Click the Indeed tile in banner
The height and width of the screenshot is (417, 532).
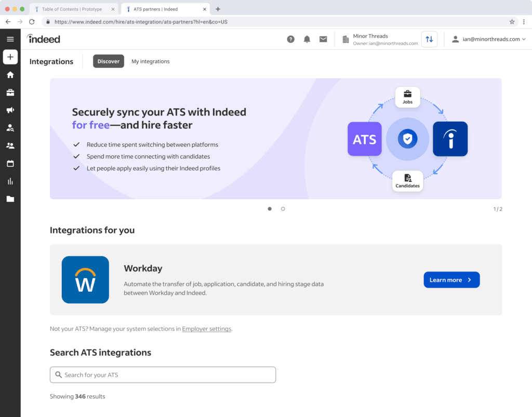[x=450, y=139]
